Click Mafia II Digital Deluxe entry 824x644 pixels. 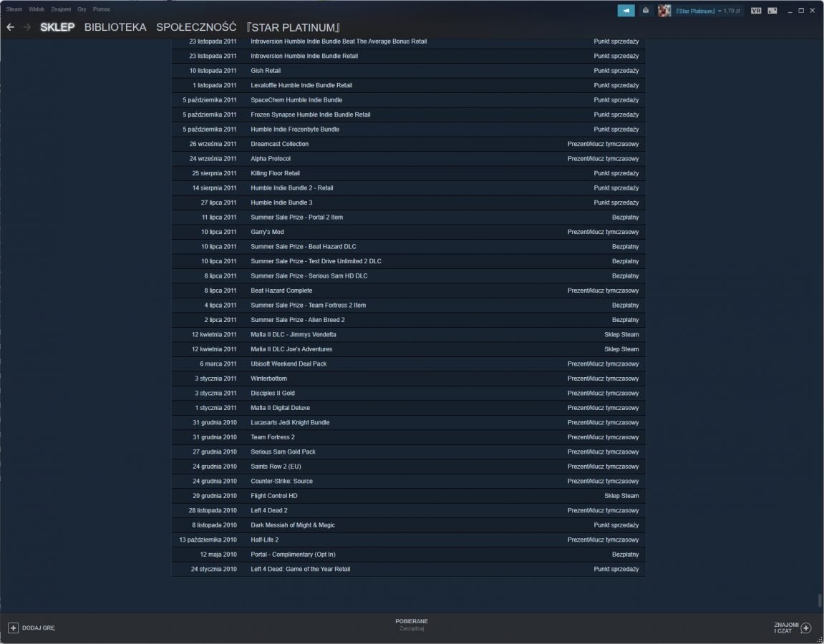tap(281, 408)
